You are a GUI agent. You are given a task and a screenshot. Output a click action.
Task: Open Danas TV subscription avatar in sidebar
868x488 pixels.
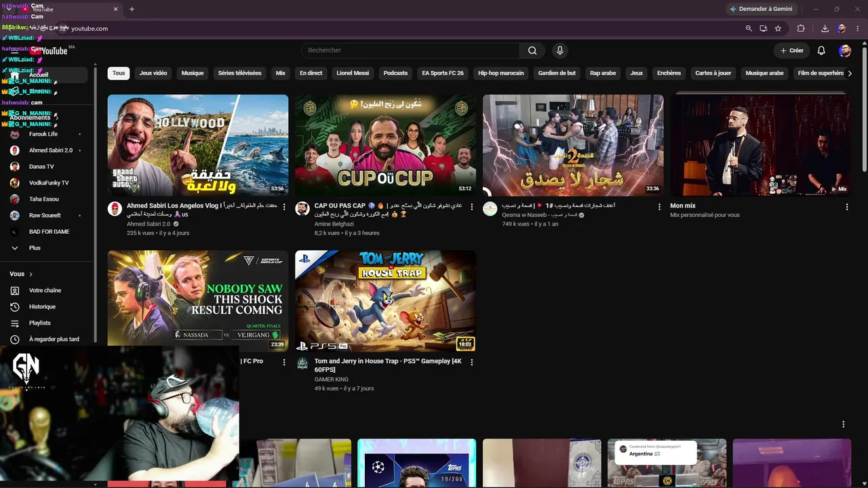(x=15, y=167)
